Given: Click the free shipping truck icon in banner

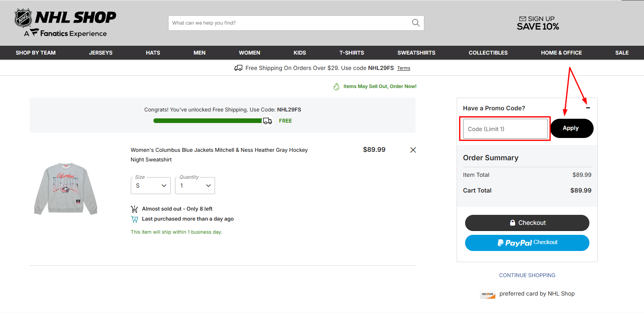Looking at the screenshot, I should [238, 68].
